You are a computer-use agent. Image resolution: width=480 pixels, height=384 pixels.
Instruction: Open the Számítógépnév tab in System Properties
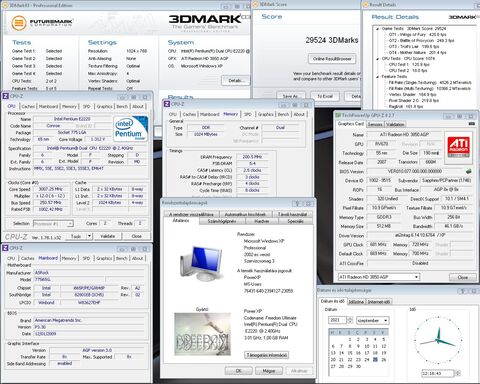tap(222, 221)
